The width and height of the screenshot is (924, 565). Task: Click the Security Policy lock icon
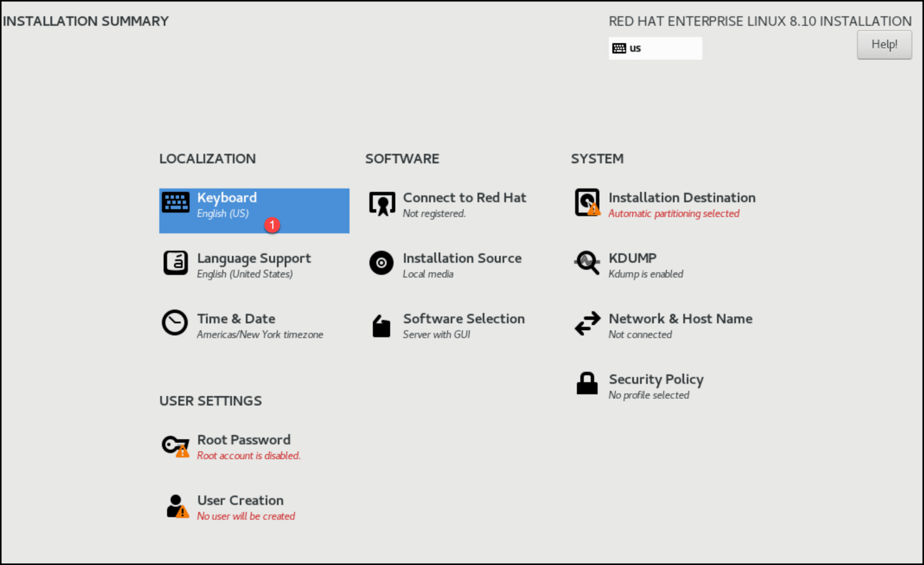tap(587, 384)
